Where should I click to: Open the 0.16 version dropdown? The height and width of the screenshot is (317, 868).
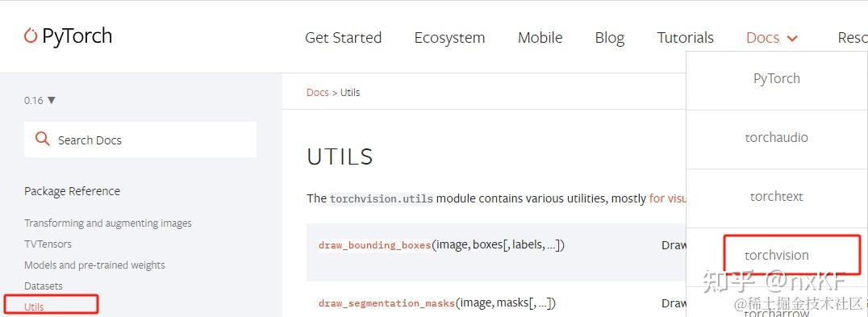point(40,100)
